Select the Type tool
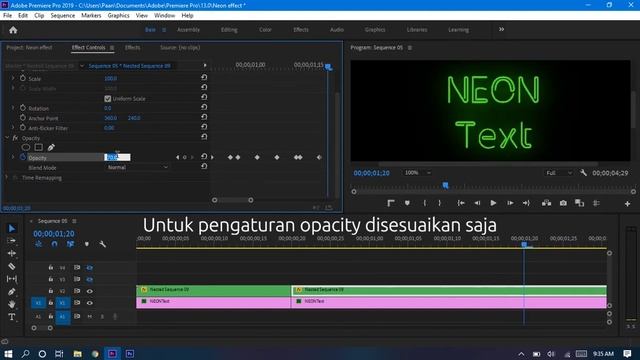 [12, 317]
